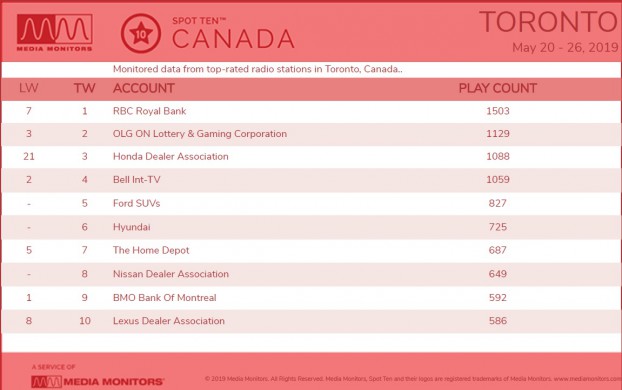Click the Spot Ten star badge icon
Screen dimensions: 622x390
pos(141,33)
